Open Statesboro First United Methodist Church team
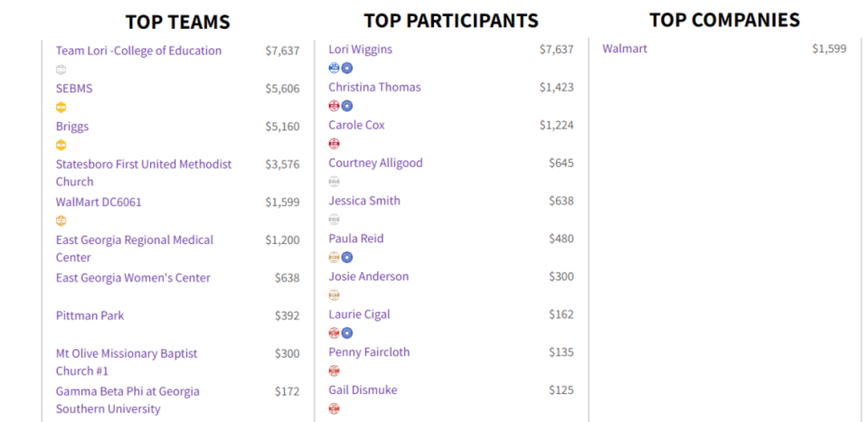Viewport: 868px width, 422px height. [x=144, y=173]
